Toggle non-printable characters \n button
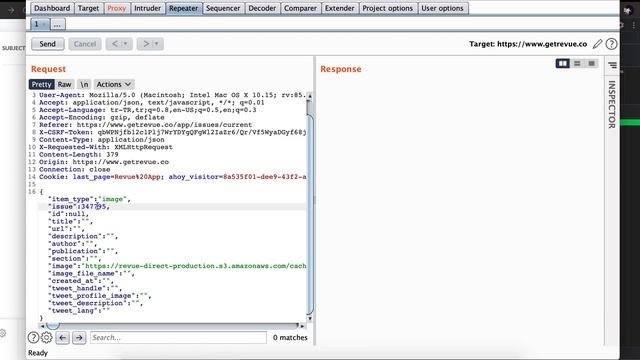640x360 pixels. click(84, 84)
